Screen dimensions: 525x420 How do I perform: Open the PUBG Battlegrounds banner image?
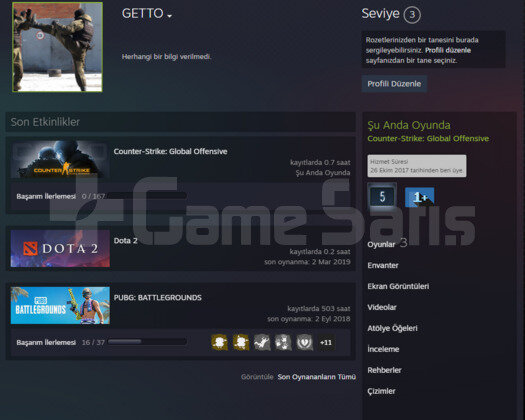[60, 305]
